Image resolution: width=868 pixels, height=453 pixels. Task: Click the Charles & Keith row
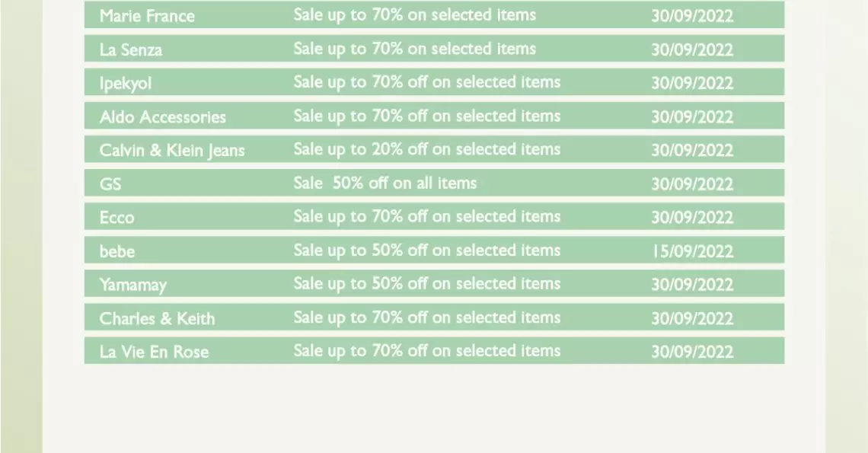(434, 317)
